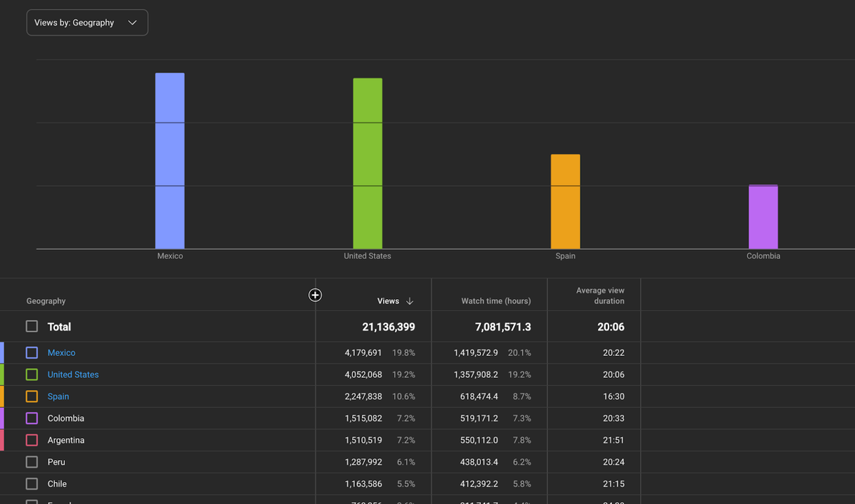Viewport: 855px width, 504px height.
Task: Toggle the Colombia row checkbox
Action: pos(31,419)
